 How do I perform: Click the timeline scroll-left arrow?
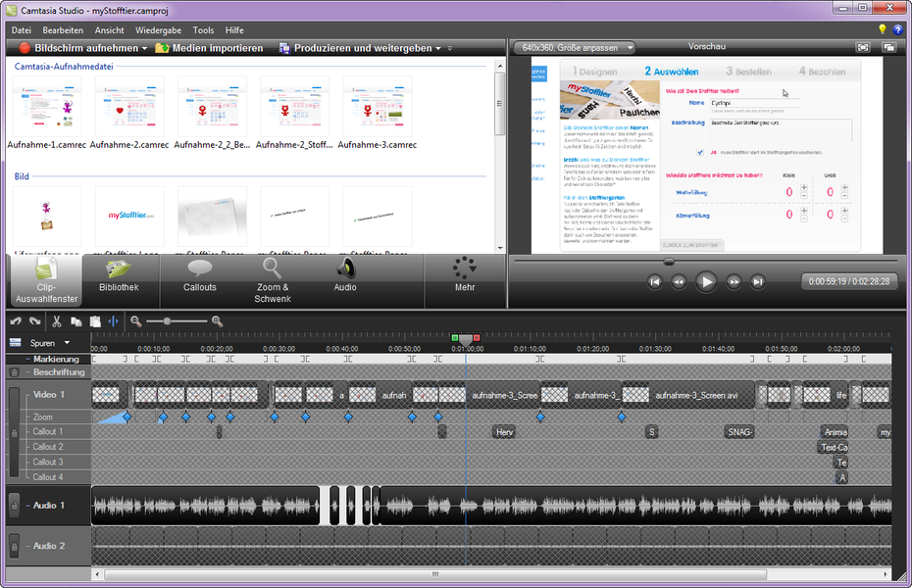pos(97,574)
